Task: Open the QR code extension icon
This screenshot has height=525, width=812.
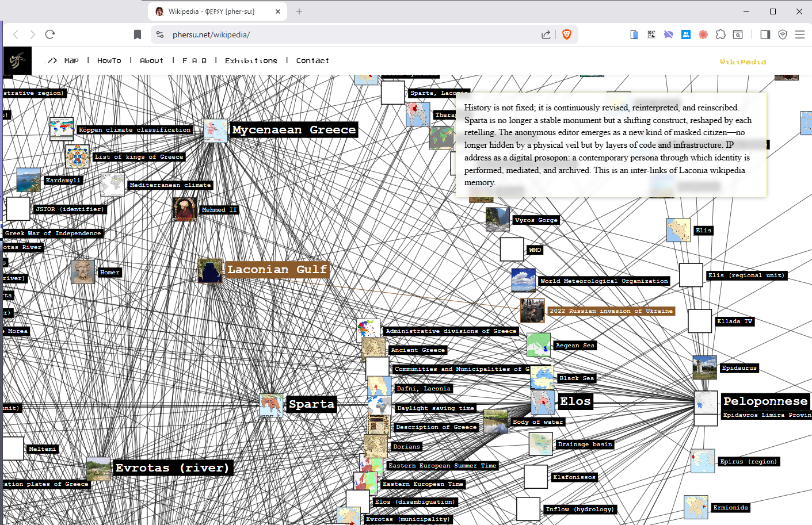Action: tap(651, 35)
